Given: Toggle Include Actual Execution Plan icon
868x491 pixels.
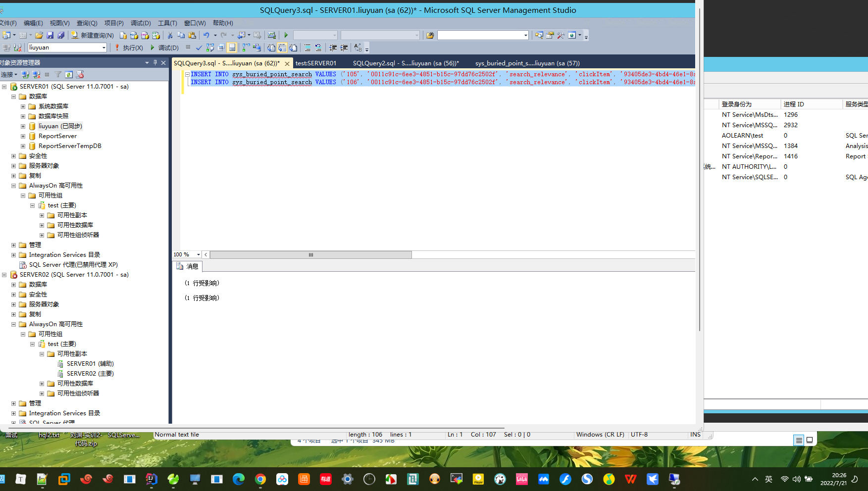Looking at the screenshot, I should tap(246, 48).
